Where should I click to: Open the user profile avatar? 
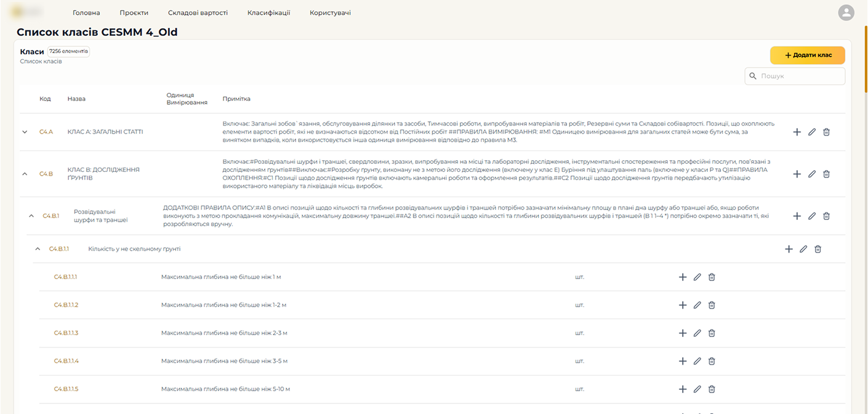[846, 12]
